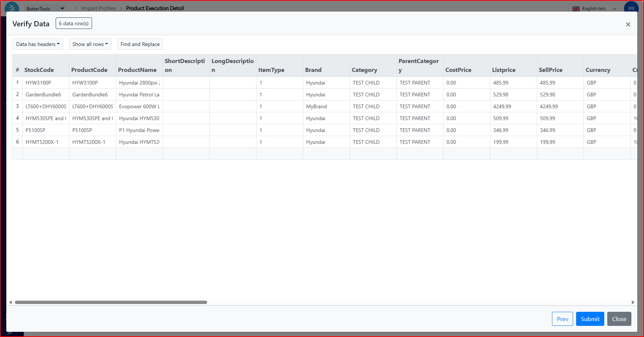Select the MyBrand cell in Brand column
Screen dimensions: 644x337
click(316, 106)
